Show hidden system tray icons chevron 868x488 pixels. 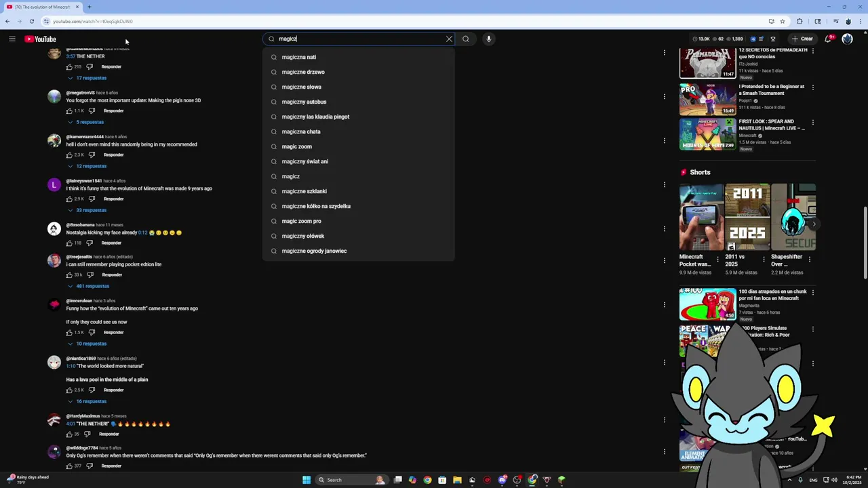[789, 480]
